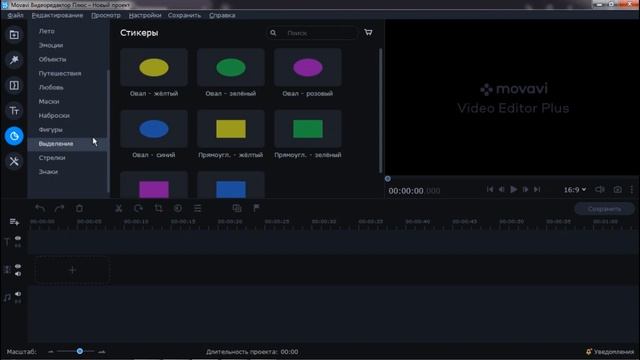Screen dimensions: 640x360
Task: Click the Redo arrow in timeline toolbar
Action: point(59,209)
